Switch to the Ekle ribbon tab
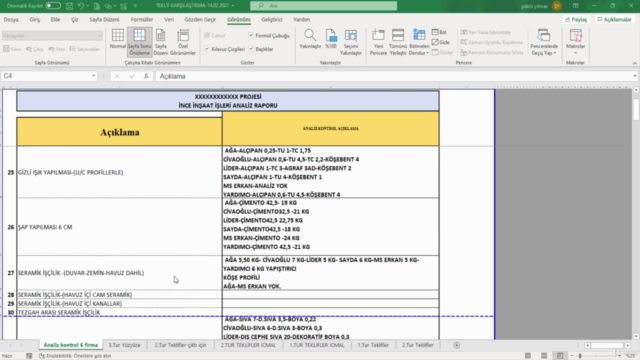 coord(55,20)
